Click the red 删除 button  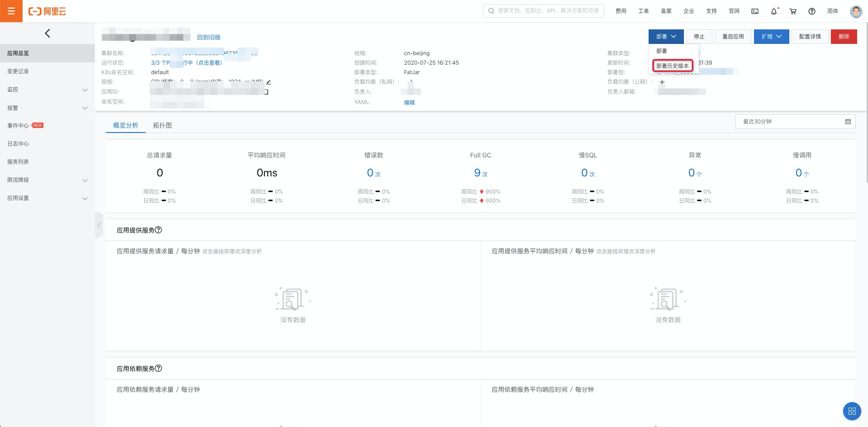[844, 37]
